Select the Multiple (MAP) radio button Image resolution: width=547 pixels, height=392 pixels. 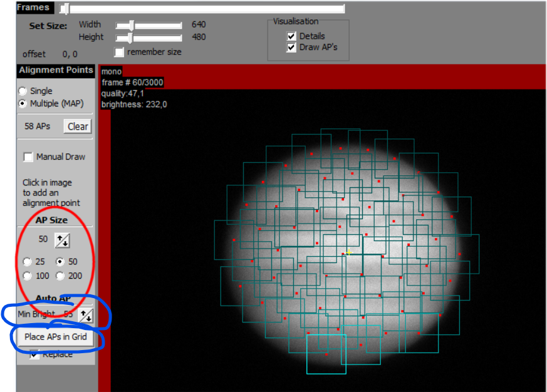click(23, 103)
